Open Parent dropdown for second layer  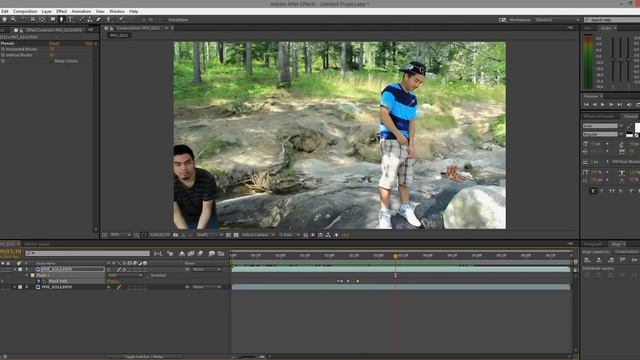pos(207,287)
